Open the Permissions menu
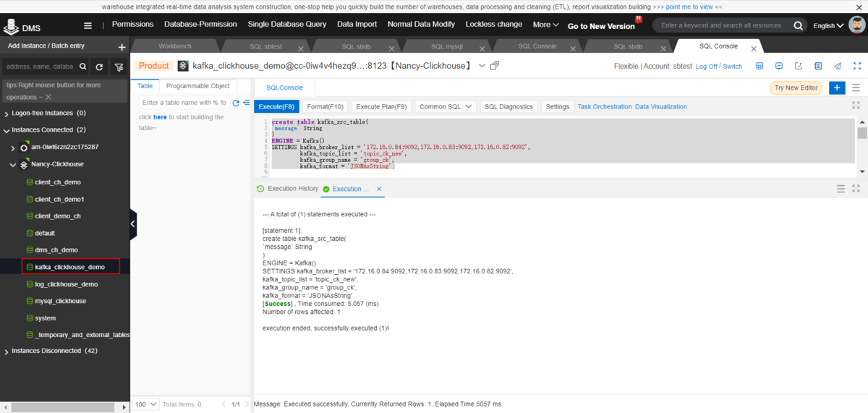 click(133, 24)
